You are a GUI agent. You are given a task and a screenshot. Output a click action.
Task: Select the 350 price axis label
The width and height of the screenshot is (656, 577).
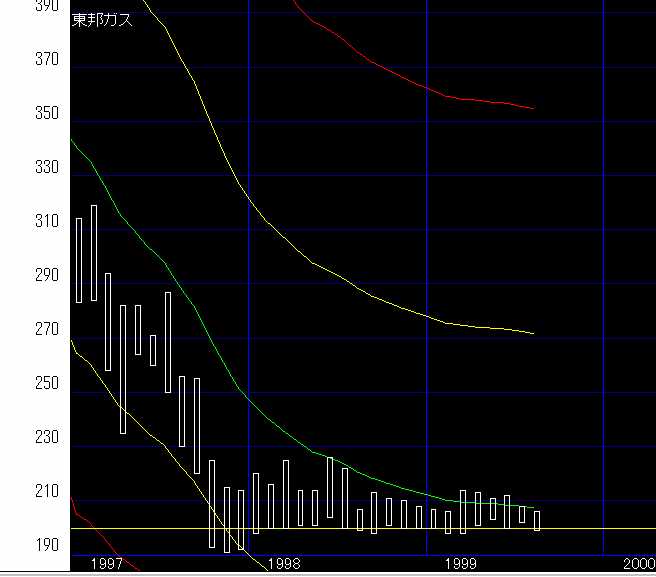(46, 114)
